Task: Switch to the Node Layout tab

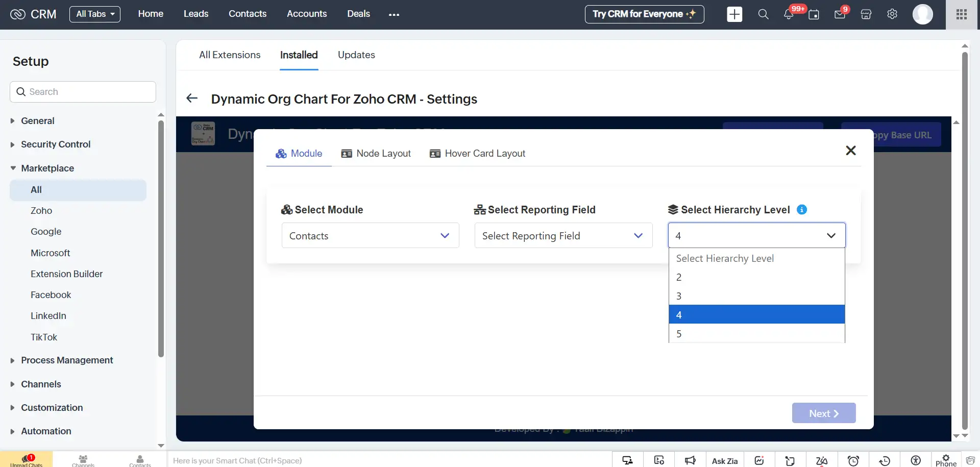Action: tap(376, 154)
